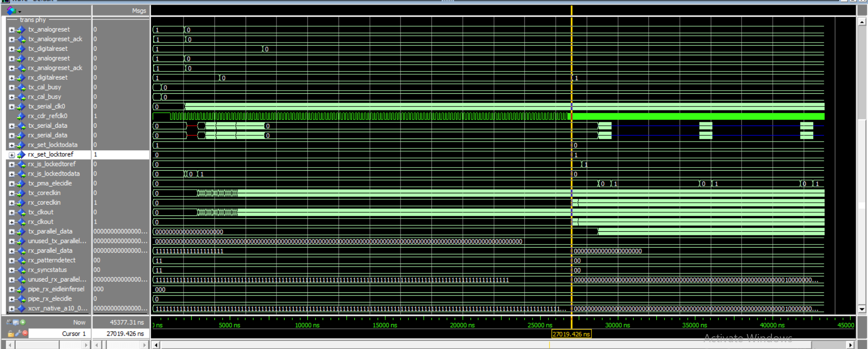This screenshot has width=868, height=349.
Task: Expand the tx_digitalreset signal
Action: (12, 49)
